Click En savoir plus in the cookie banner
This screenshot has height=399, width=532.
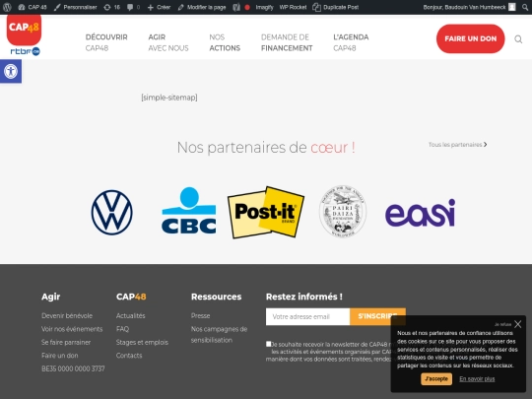click(477, 379)
